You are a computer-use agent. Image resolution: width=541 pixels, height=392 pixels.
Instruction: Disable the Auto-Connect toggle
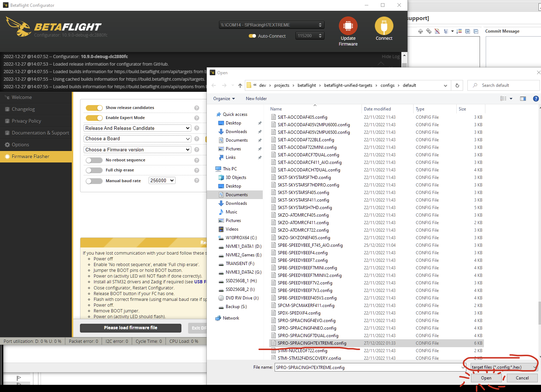(x=253, y=36)
